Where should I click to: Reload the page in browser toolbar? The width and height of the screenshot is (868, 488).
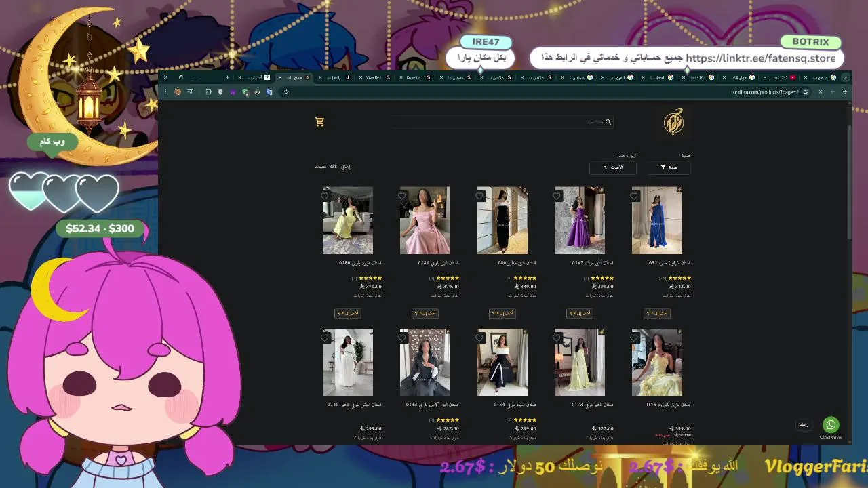820,92
